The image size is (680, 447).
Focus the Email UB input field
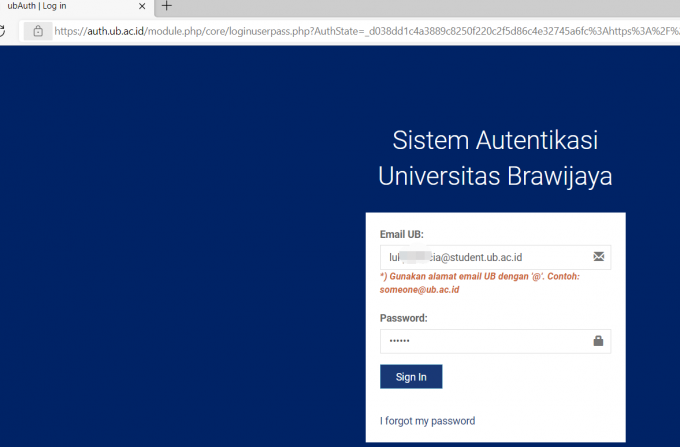coord(495,258)
